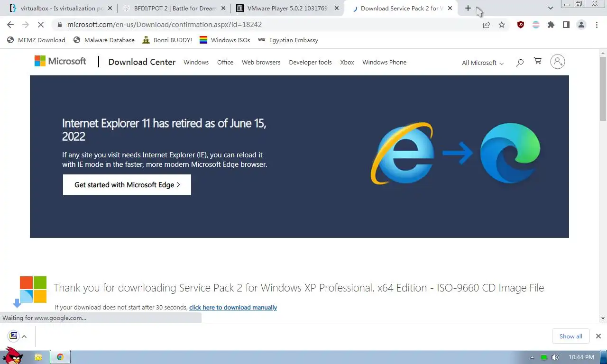Close the BFDI:TPOT 2 tab

coord(224,8)
